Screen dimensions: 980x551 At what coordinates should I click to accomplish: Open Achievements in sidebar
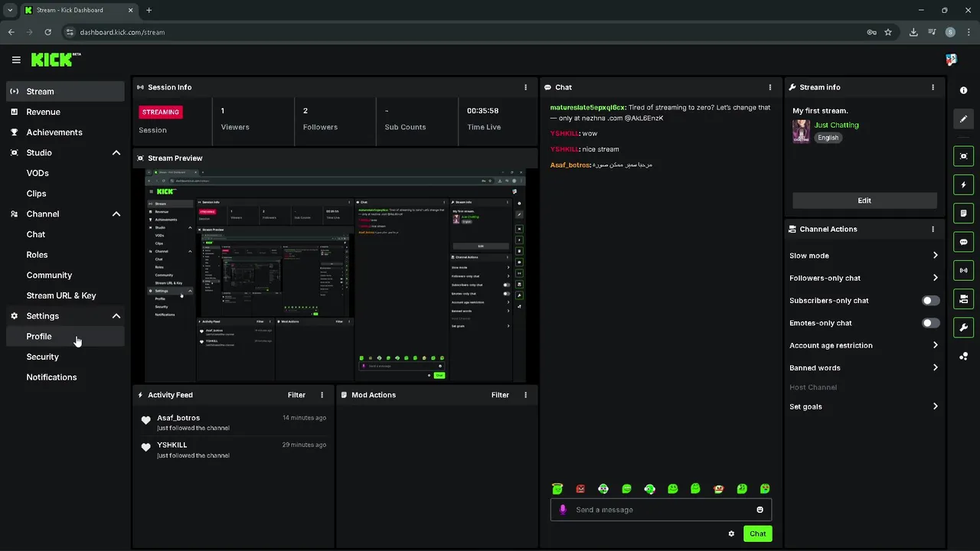tap(65, 132)
